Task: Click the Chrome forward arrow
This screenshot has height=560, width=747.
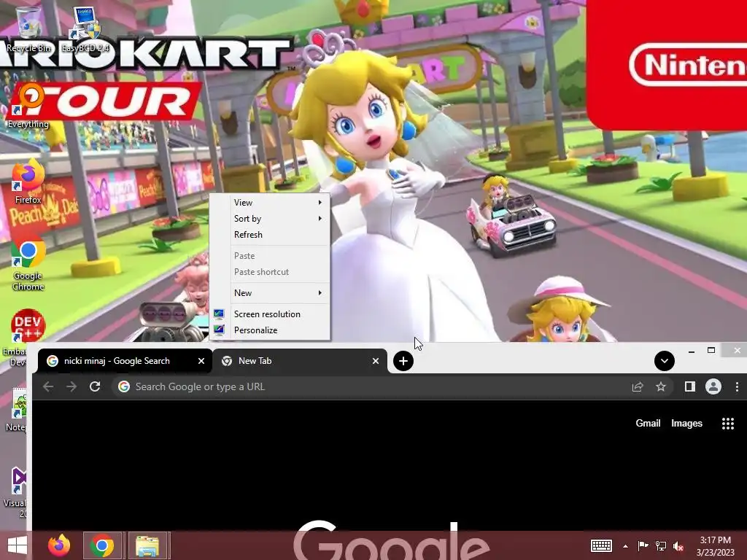Action: [x=71, y=386]
